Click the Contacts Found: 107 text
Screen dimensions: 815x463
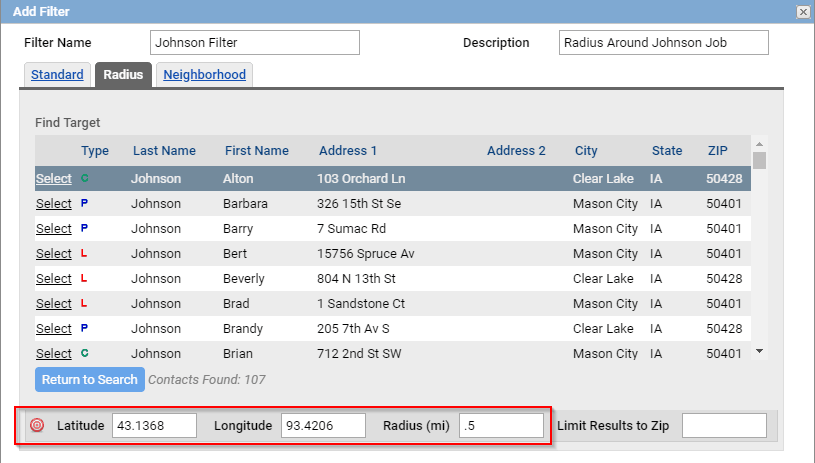click(207, 379)
